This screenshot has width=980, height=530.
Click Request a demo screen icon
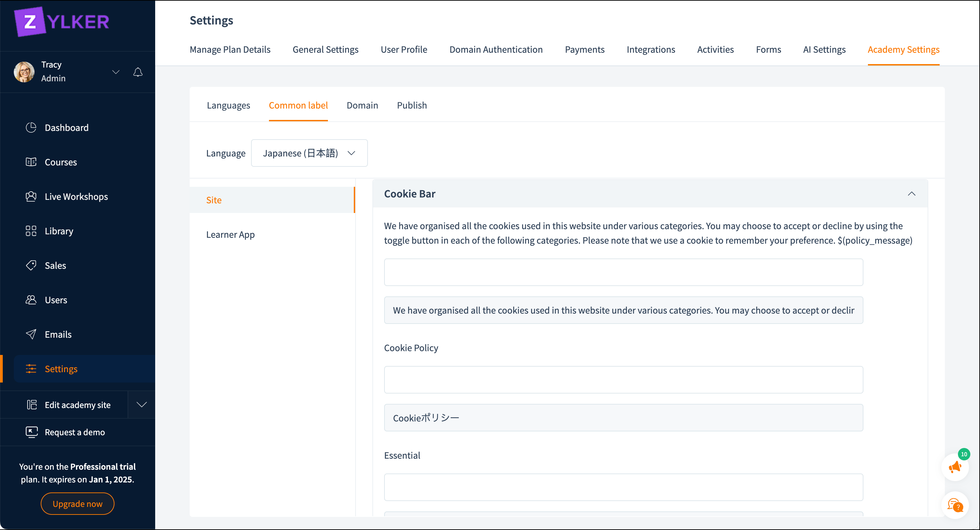[31, 432]
